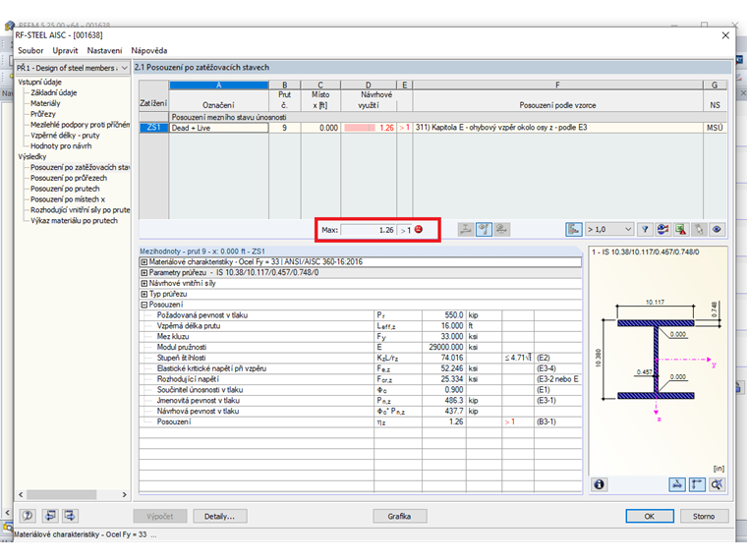Click the Max value field showing 1.26

point(369,230)
